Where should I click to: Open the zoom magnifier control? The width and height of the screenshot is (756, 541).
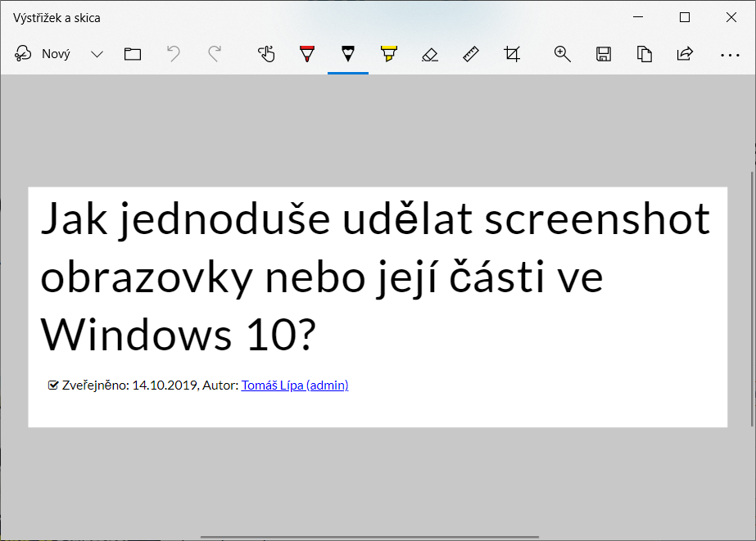562,54
